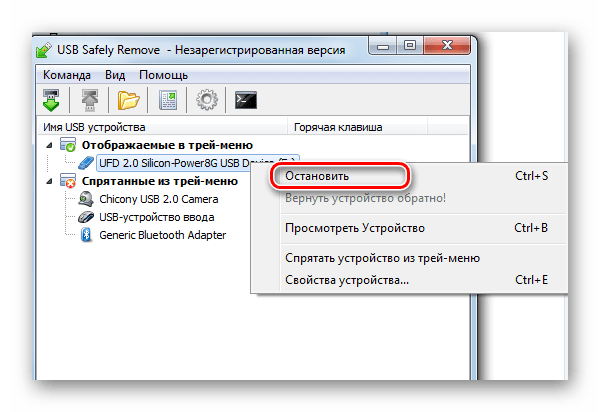Click the blue flash drive icon

[x=86, y=163]
